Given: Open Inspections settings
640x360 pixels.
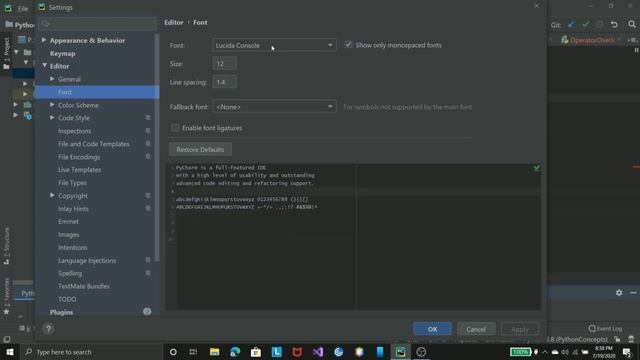Looking at the screenshot, I should pyautogui.click(x=74, y=131).
